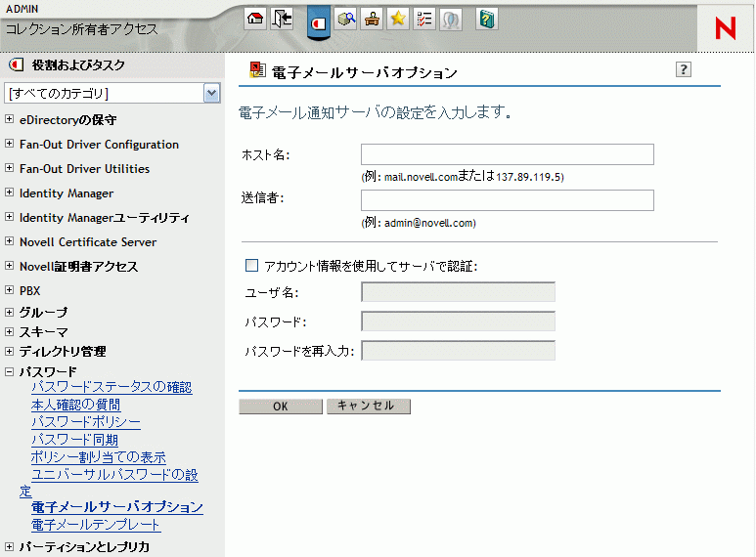
Task: Expand Novell証明書アクセス category
Action: pyautogui.click(x=9, y=266)
